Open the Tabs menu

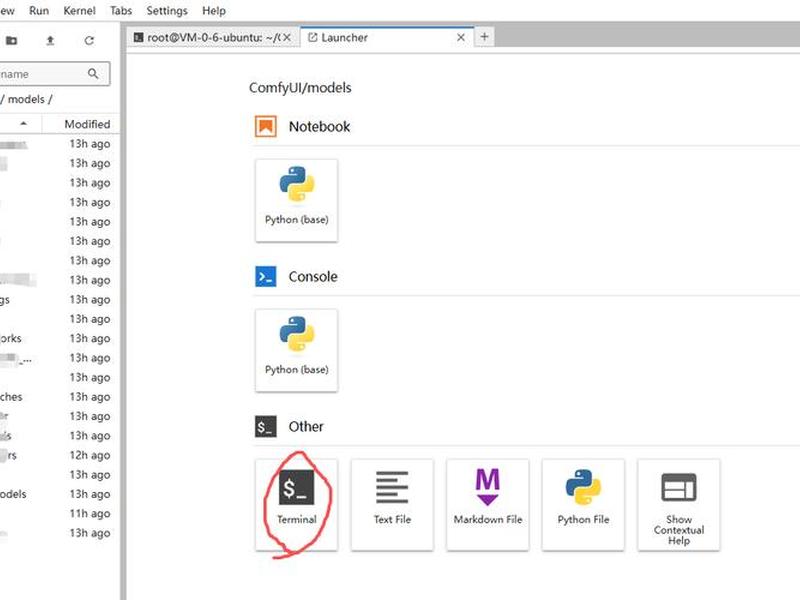click(x=121, y=11)
